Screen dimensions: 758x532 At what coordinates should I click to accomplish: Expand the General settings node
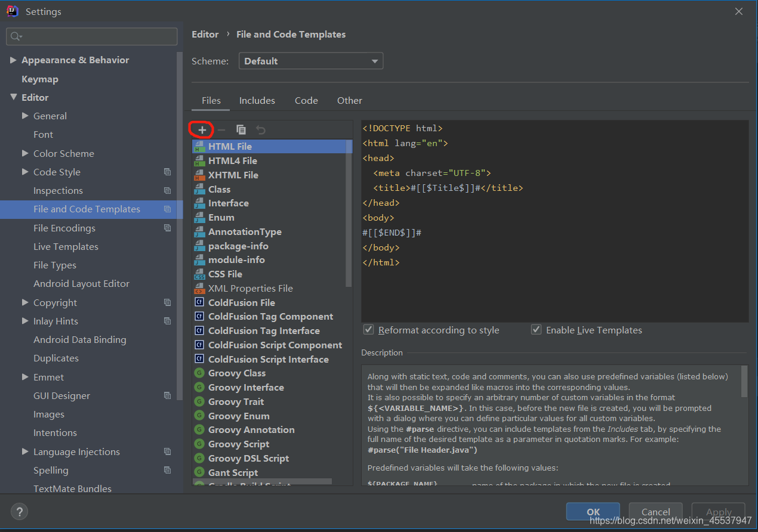(x=25, y=116)
